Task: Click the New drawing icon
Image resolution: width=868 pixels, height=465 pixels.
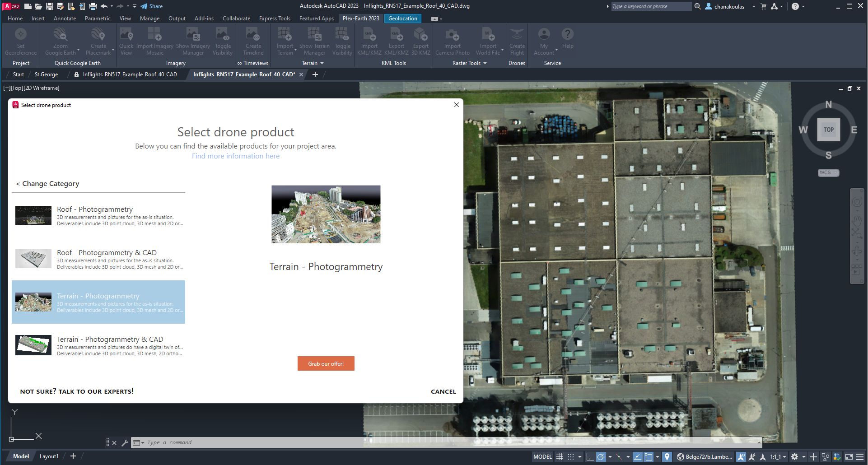Action: coord(28,6)
